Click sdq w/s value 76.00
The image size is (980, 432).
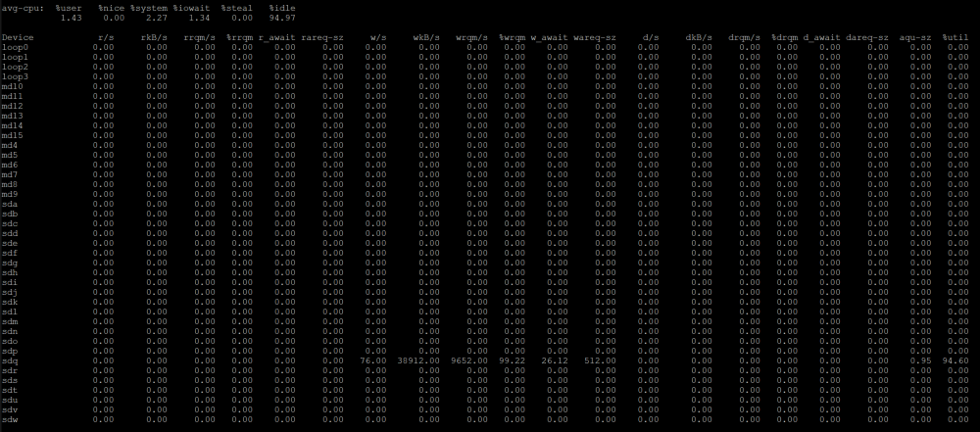pyautogui.click(x=373, y=360)
